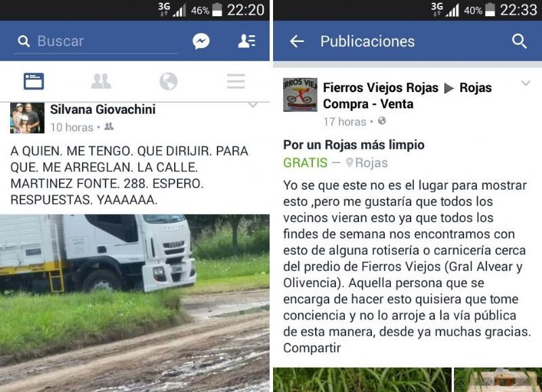The image size is (542, 392).
Task: Tap the location pin icon before Rojas
Action: pyautogui.click(x=350, y=162)
